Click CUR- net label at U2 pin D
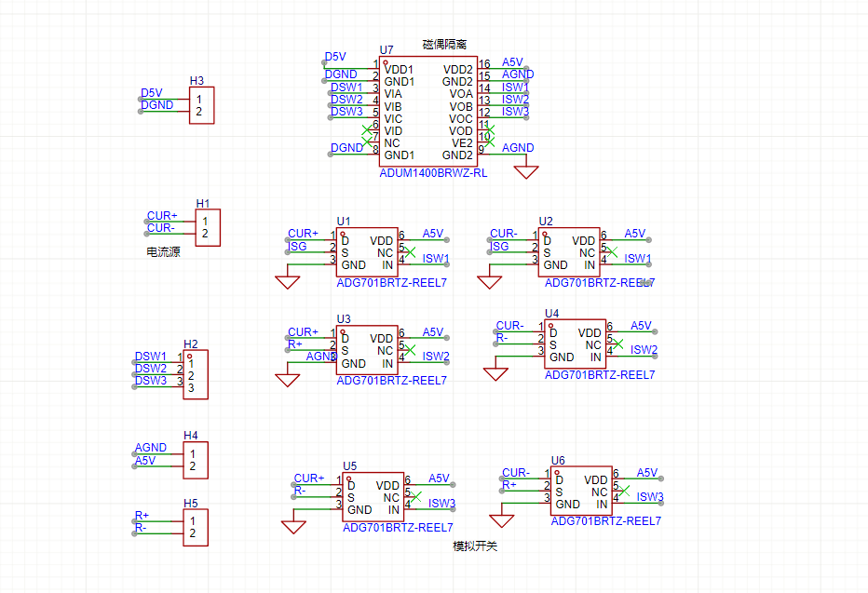 point(503,234)
